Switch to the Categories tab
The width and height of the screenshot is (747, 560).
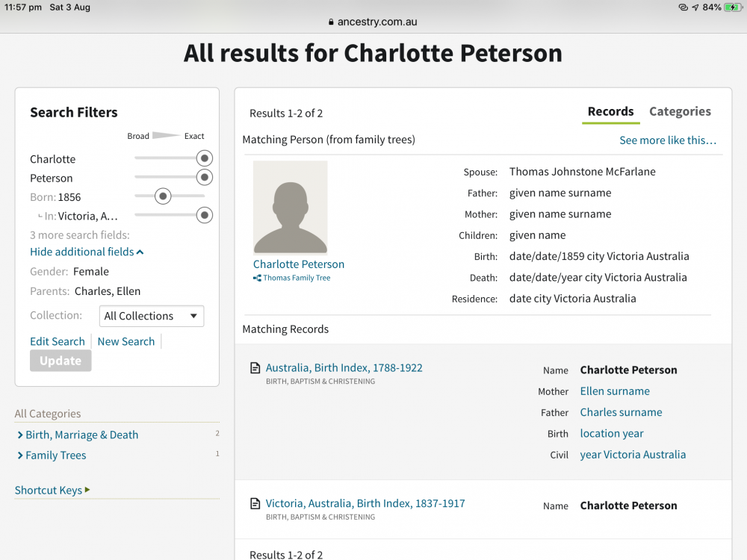(x=680, y=111)
